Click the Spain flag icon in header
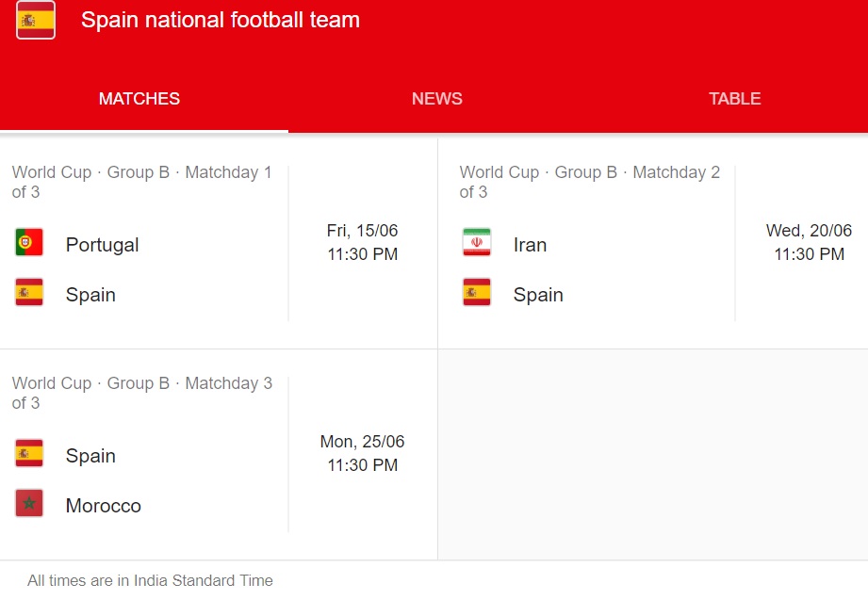Viewport: 868px width, 600px height. pyautogui.click(x=36, y=20)
